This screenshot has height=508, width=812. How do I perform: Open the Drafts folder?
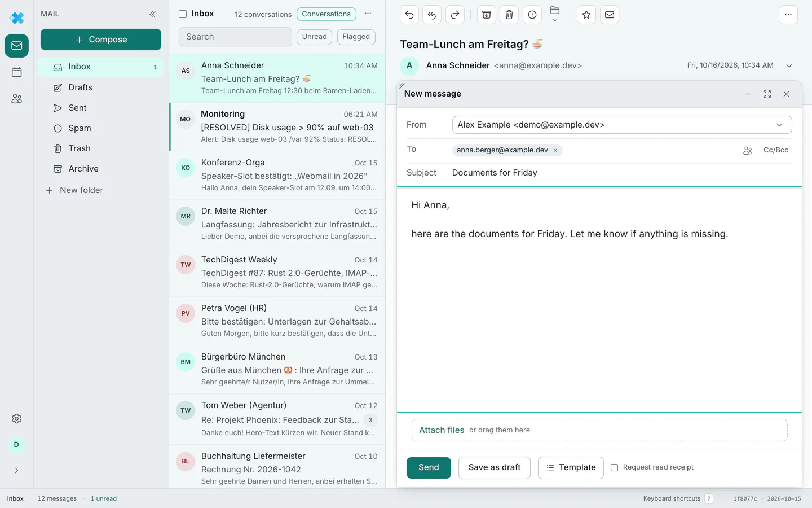[x=101, y=87]
